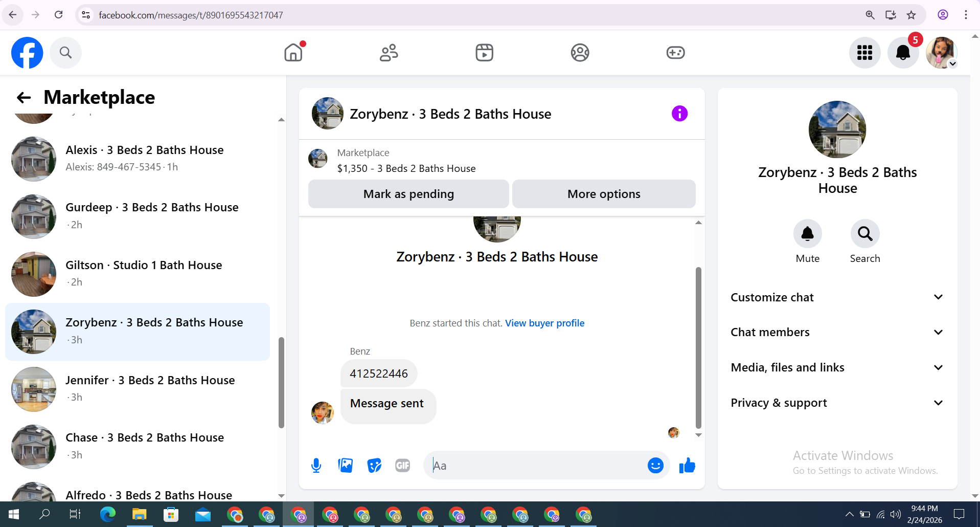Click the browser address bar URL
The height and width of the screenshot is (527, 980).
click(x=191, y=15)
